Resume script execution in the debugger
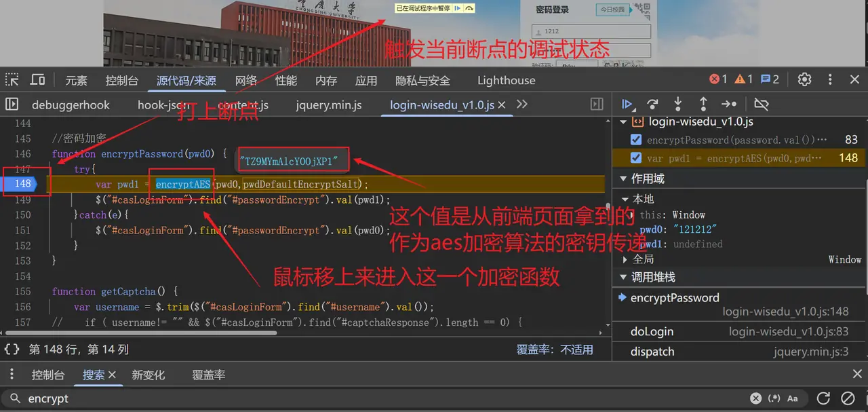Viewport: 868px width, 412px height. (627, 104)
